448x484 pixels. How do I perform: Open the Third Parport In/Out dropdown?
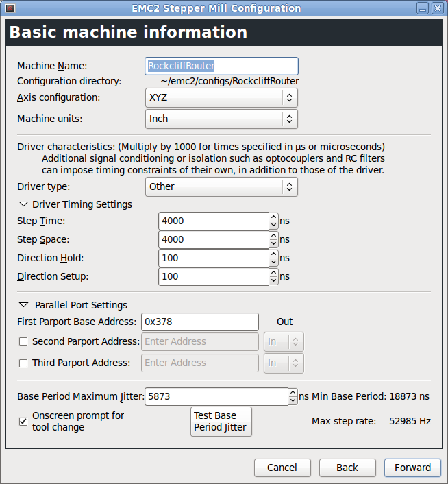click(284, 363)
